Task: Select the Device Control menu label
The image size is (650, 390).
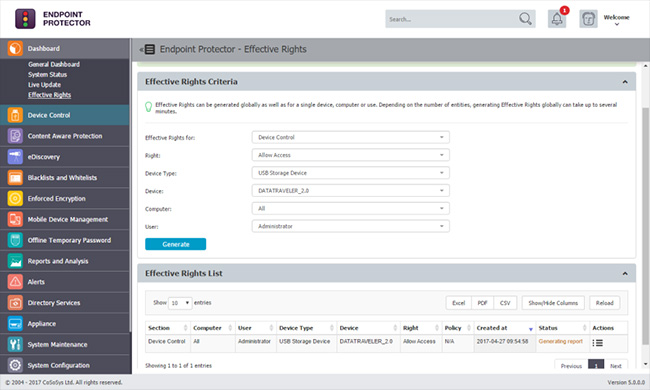Action: (49, 115)
